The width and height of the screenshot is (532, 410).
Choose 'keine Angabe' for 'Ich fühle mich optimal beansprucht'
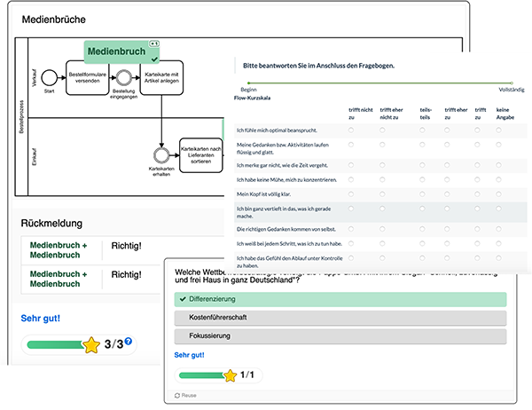click(498, 130)
